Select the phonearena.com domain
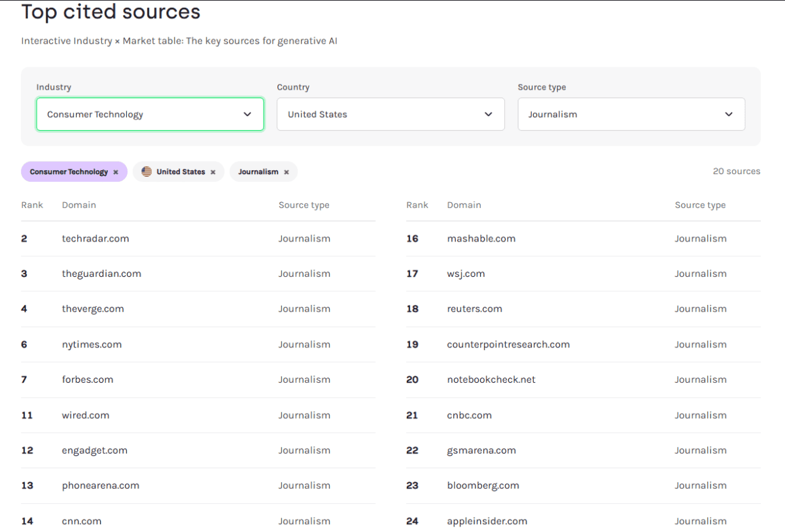785x532 pixels. [101, 486]
